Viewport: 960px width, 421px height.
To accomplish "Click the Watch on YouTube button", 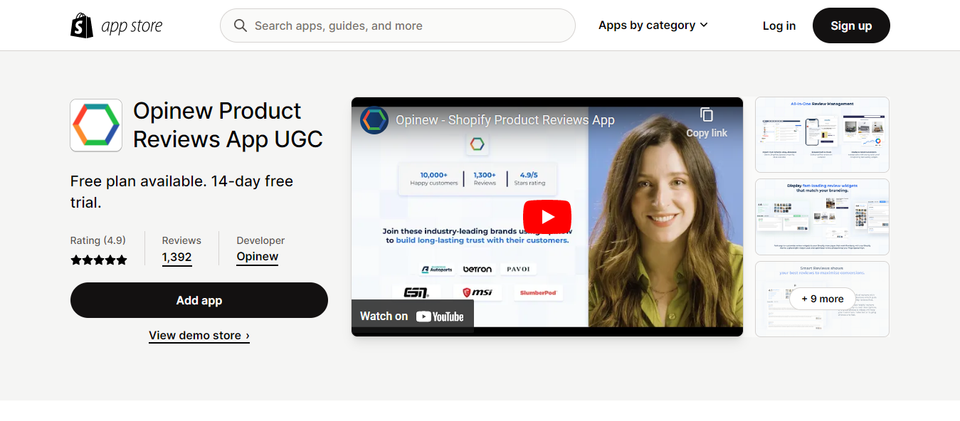I will point(412,316).
